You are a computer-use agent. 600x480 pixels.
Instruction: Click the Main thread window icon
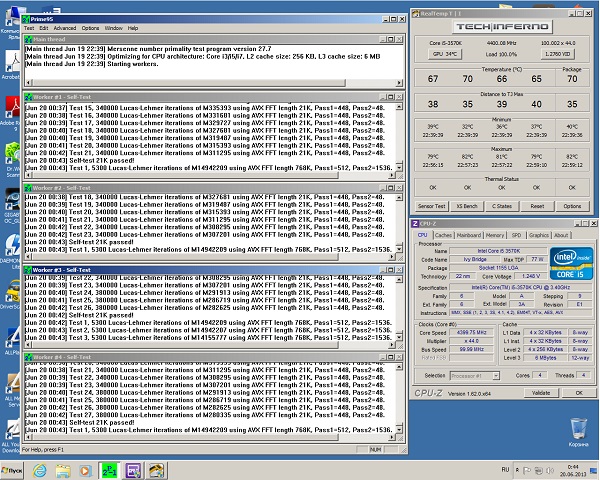(29, 39)
